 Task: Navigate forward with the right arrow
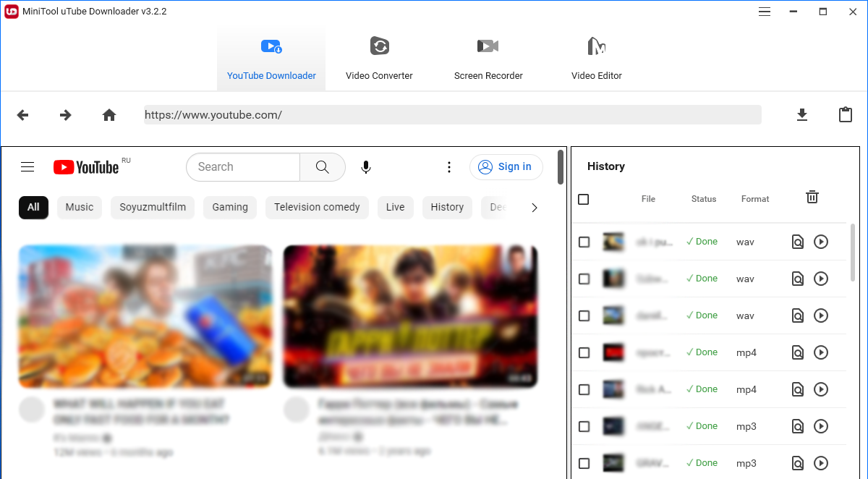tap(66, 115)
